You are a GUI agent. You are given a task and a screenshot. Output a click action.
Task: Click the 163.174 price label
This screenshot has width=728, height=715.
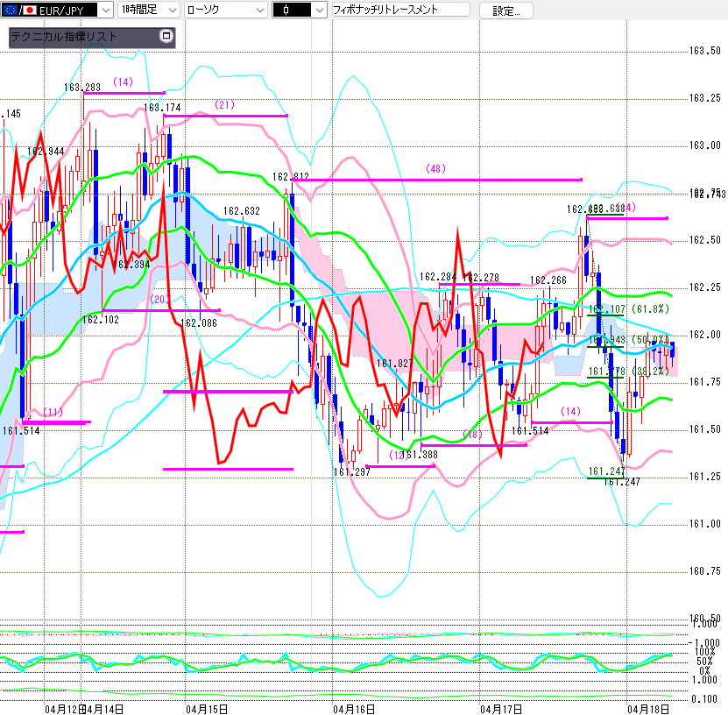[162, 108]
